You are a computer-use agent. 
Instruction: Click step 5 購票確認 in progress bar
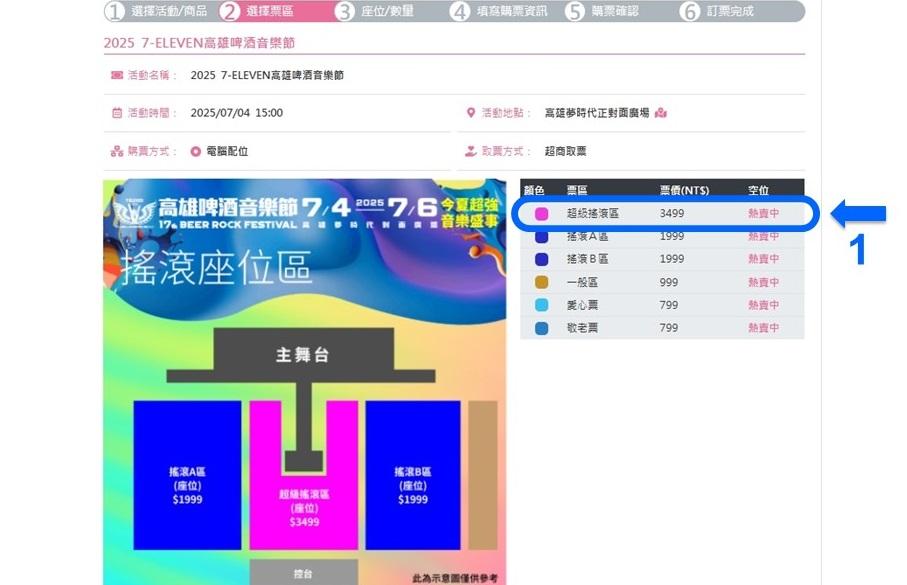[x=603, y=11]
